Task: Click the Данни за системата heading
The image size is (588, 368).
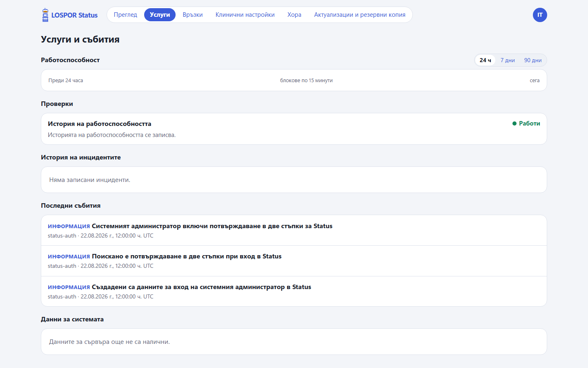Action: pos(72,319)
